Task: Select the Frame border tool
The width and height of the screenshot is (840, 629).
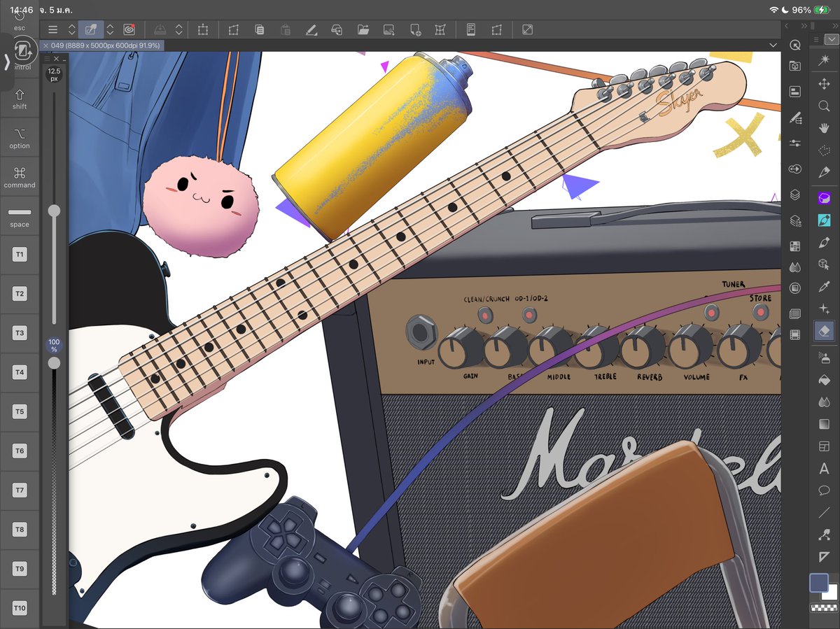Action: tap(824, 446)
